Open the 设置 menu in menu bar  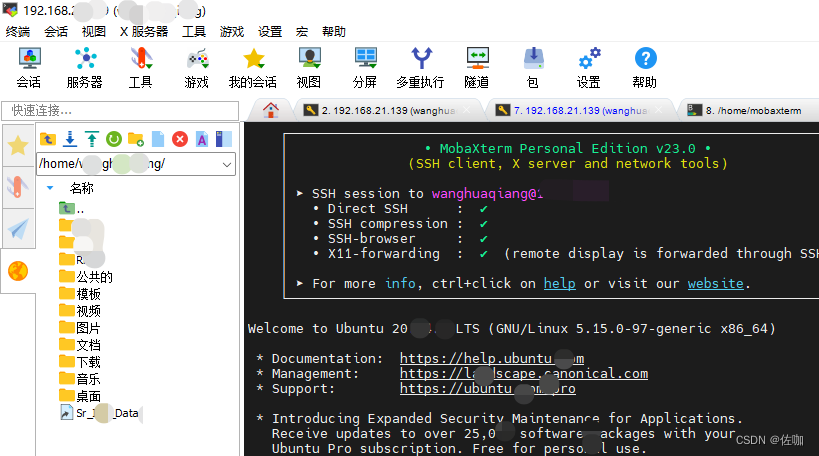[x=270, y=32]
